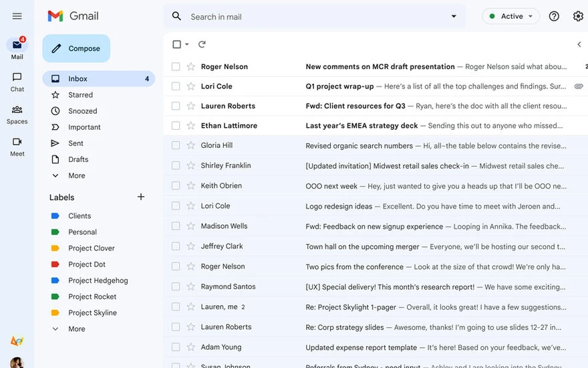Star the Logo redesign ideas email
The width and height of the screenshot is (588, 368).
(x=191, y=206)
